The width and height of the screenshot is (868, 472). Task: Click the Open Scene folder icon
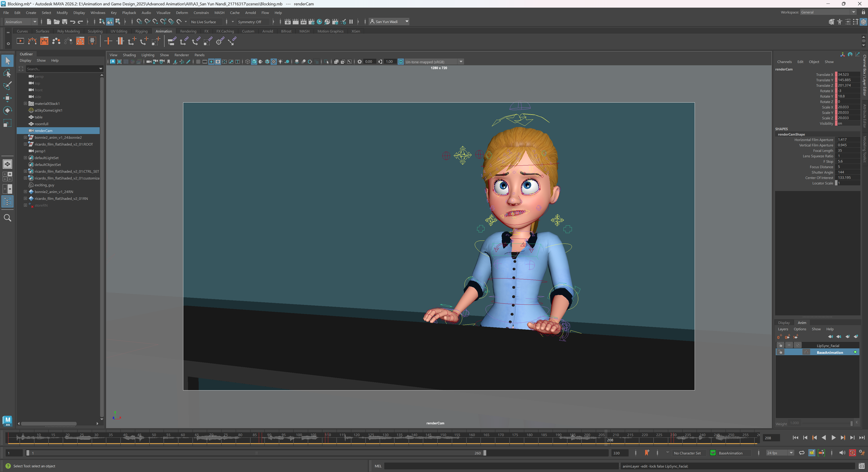click(x=57, y=22)
